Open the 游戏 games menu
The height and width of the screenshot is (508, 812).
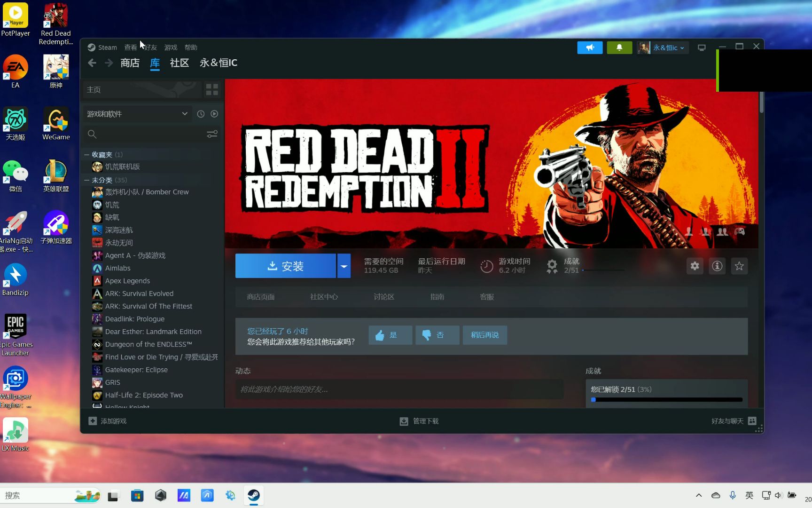click(x=171, y=48)
